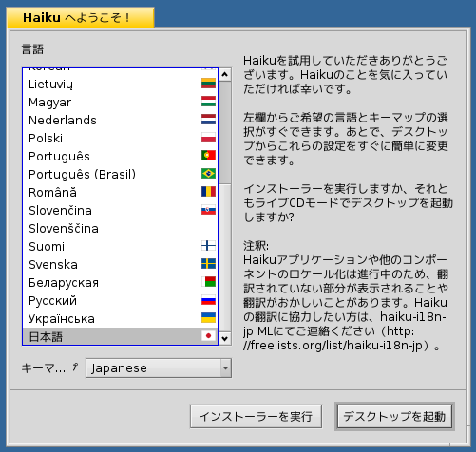
Task: Click the Lithuanian flag icon
Action: 208,84
